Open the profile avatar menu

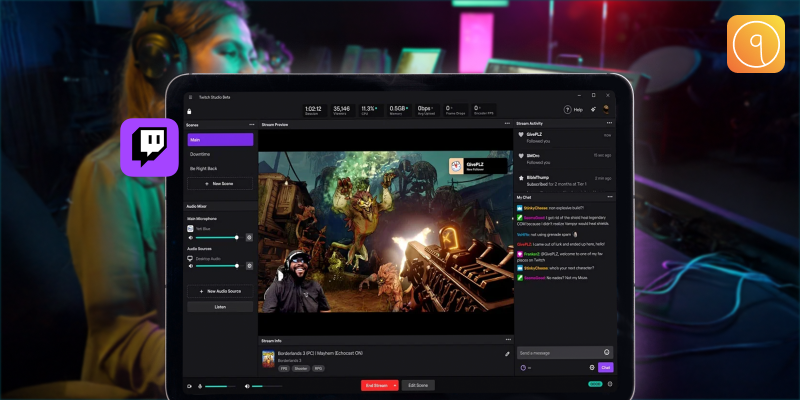[x=606, y=109]
